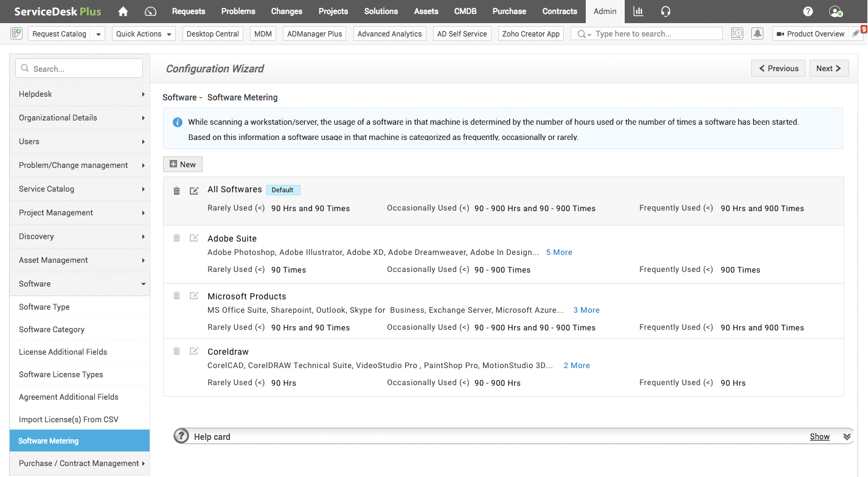Open the headset support icon

pyautogui.click(x=665, y=11)
